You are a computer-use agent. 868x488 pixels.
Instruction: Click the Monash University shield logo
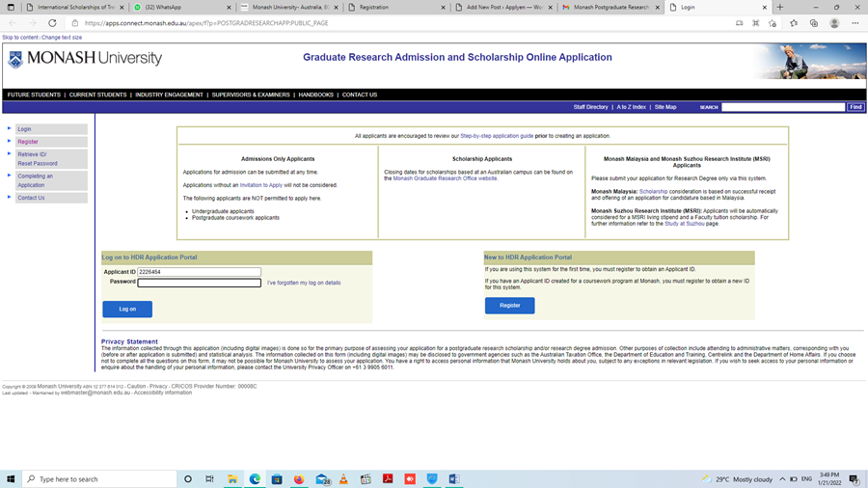click(15, 59)
